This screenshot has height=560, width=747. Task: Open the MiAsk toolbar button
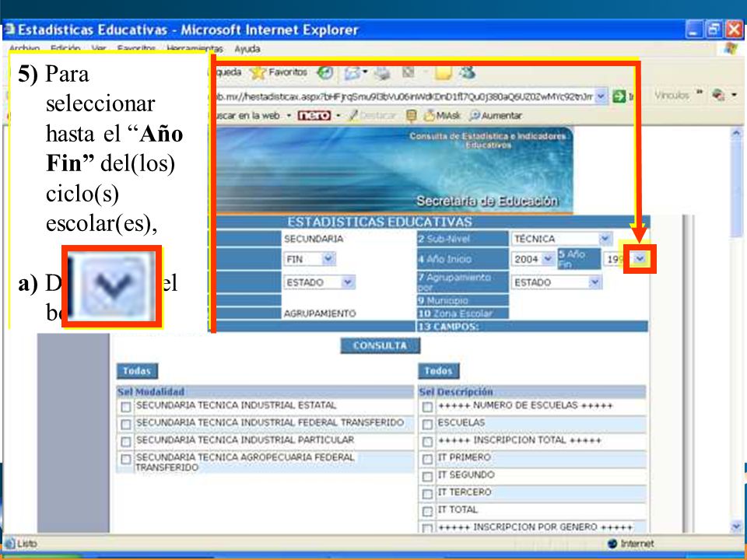click(x=442, y=115)
